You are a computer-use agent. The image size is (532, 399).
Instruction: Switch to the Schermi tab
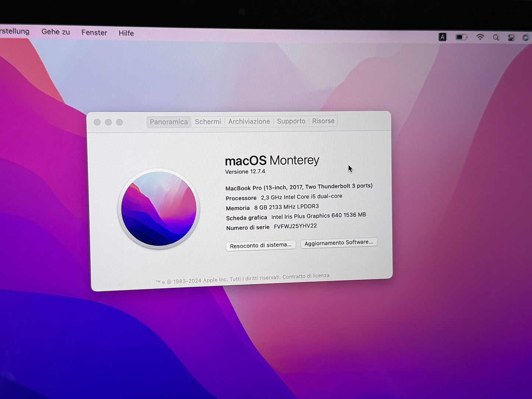[x=208, y=121]
